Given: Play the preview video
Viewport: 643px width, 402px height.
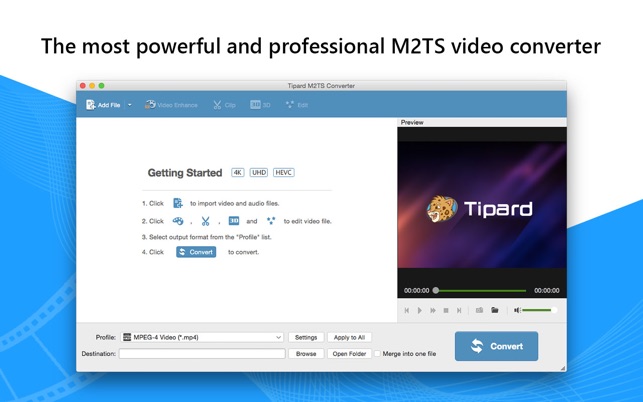Looking at the screenshot, I should coord(420,311).
